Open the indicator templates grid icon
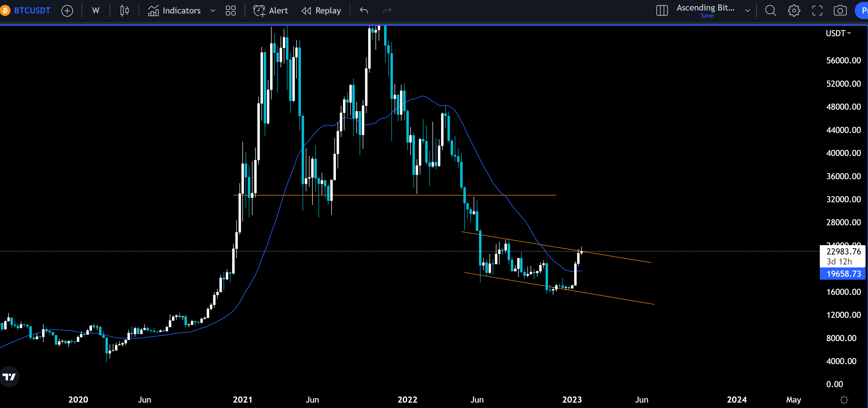The image size is (868, 408). tap(230, 11)
